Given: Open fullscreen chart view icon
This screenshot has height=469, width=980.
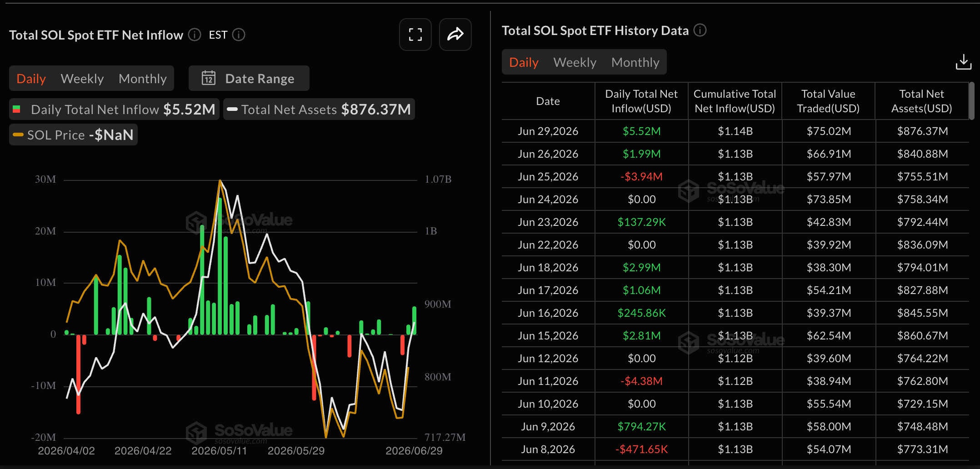Looking at the screenshot, I should (415, 35).
